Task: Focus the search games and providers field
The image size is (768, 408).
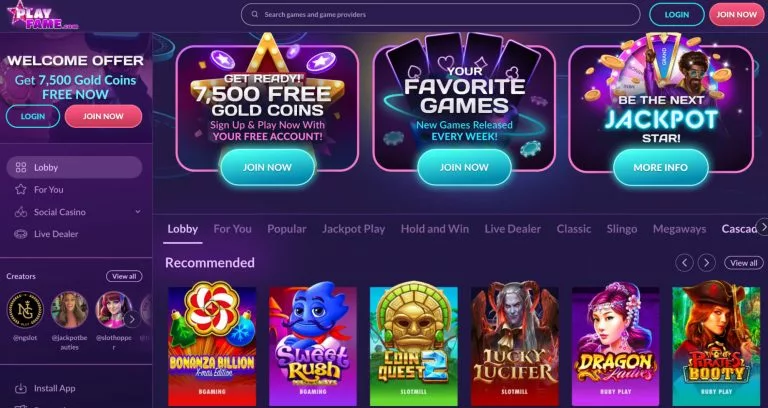Action: 440,15
